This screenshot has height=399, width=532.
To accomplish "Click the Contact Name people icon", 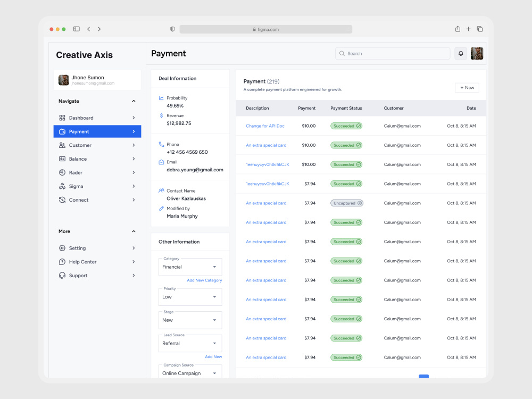I will [x=161, y=190].
